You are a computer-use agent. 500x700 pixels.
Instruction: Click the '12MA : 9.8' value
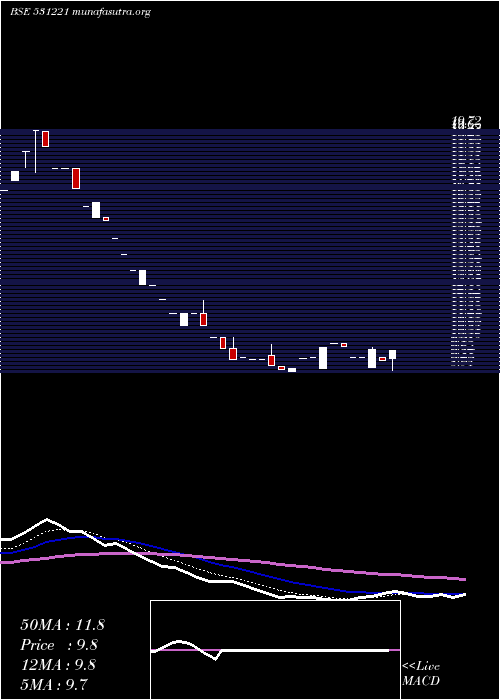[58, 665]
